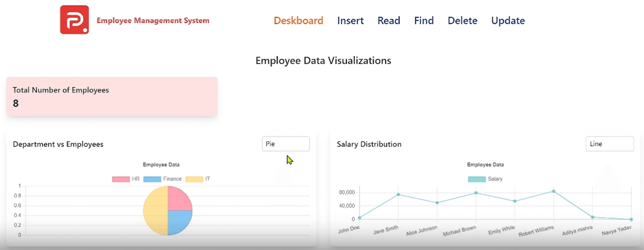Open the Deskboard nav item
This screenshot has width=644, height=250.
coord(298,21)
